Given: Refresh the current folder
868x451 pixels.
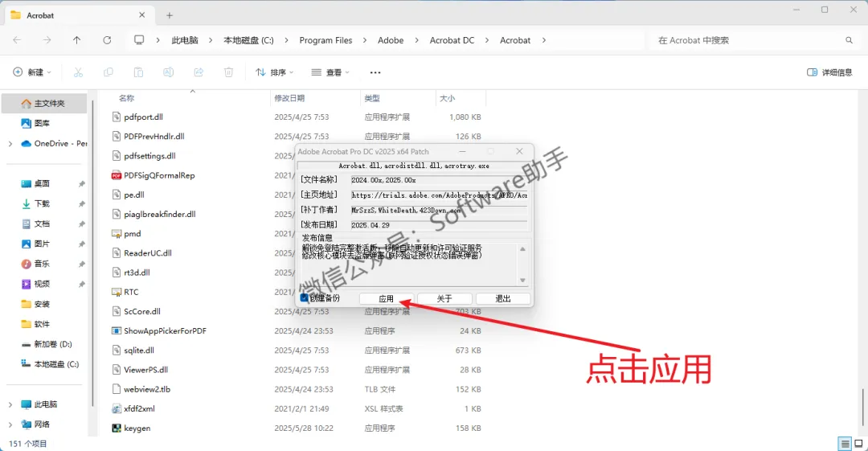Looking at the screenshot, I should pyautogui.click(x=107, y=40).
